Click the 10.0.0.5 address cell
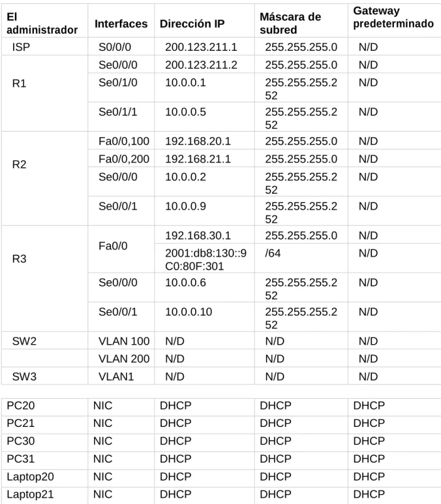The height and width of the screenshot is (504, 441). (205, 117)
